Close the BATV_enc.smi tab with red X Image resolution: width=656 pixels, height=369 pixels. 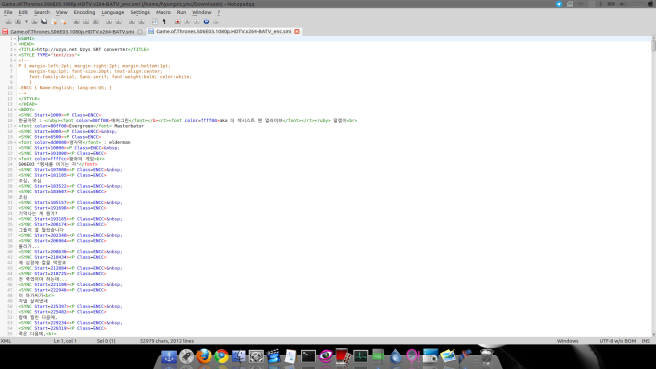(297, 31)
